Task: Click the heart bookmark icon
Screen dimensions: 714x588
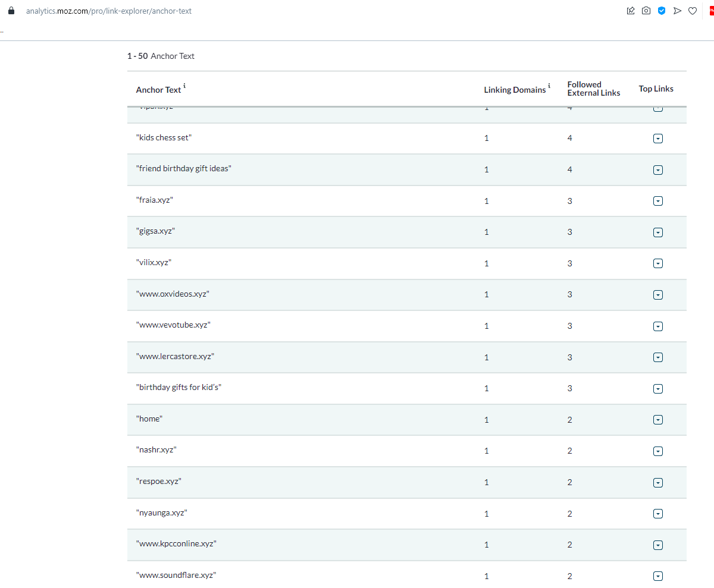Action: coord(693,11)
